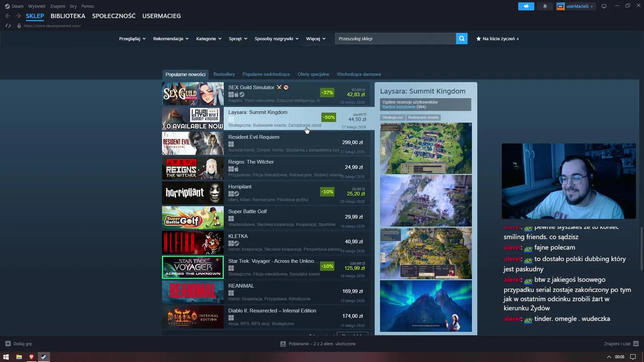Open the Resident Evil Requiem listing
644x362 pixels.
tap(266, 143)
